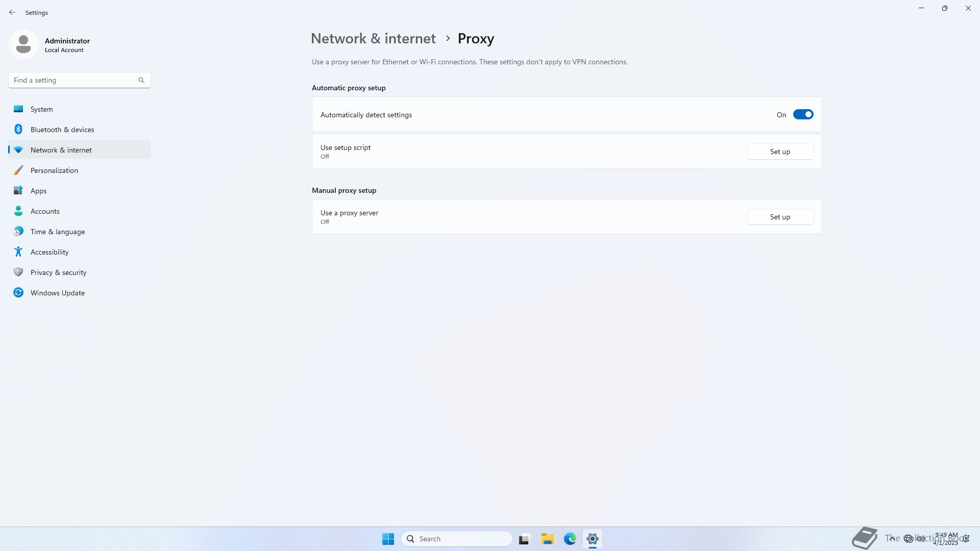Go to Network & internet breadcrumb
Screen dimensions: 980x551
pyautogui.click(x=373, y=39)
